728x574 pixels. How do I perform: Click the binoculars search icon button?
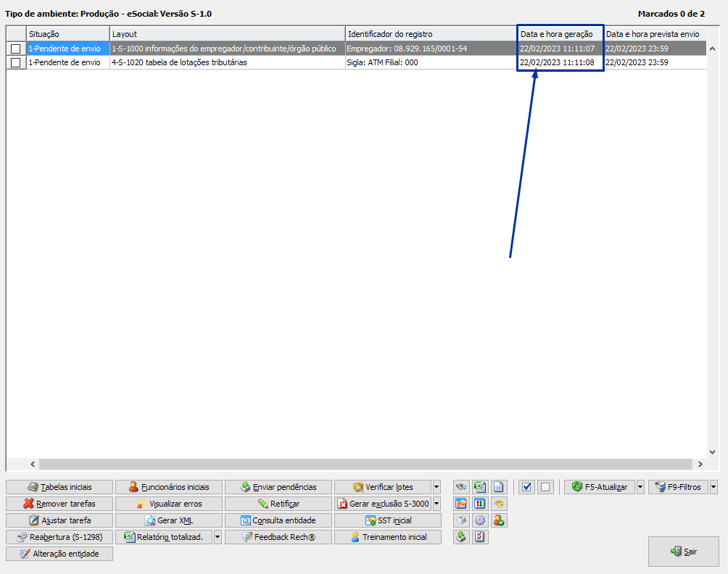pos(461,487)
